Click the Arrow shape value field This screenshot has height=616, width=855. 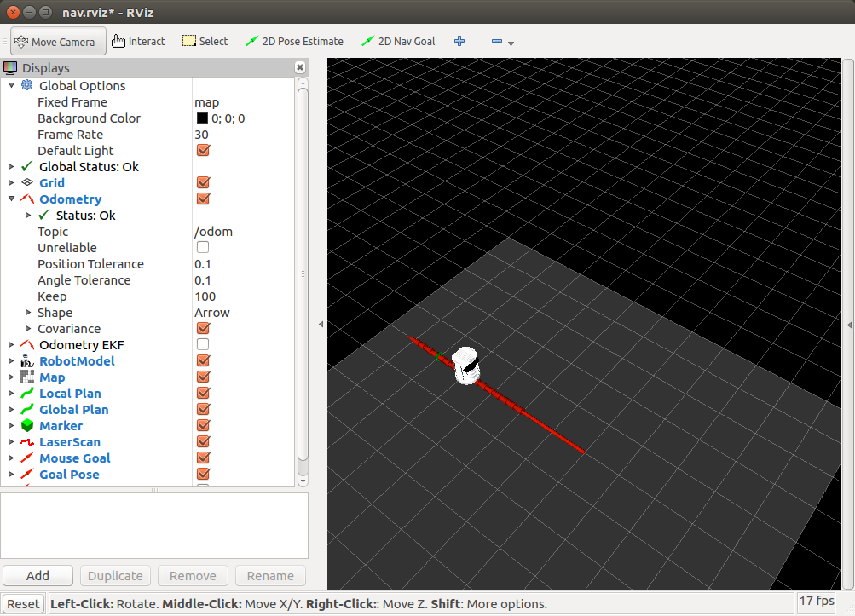coord(213,312)
